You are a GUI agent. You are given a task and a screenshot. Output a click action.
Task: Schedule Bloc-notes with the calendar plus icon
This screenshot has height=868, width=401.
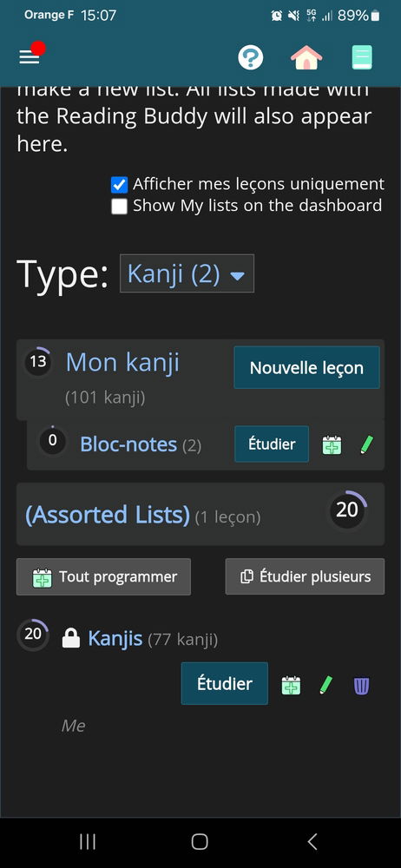point(332,444)
